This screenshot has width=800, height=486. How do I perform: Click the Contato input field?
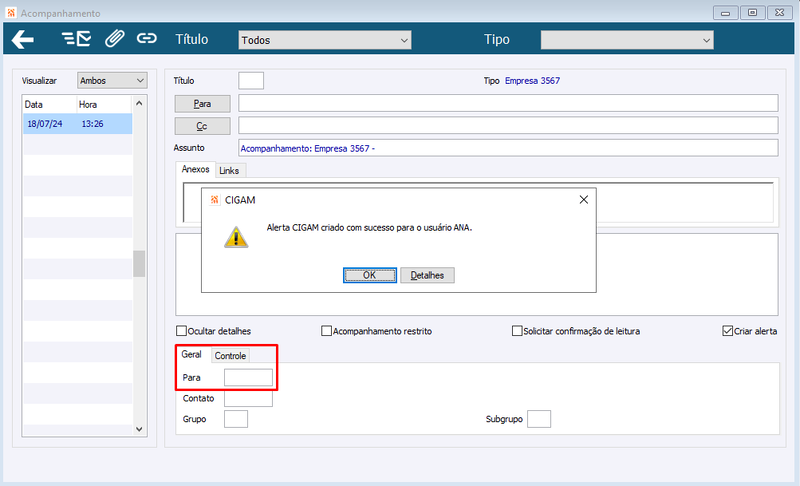pyautogui.click(x=248, y=398)
